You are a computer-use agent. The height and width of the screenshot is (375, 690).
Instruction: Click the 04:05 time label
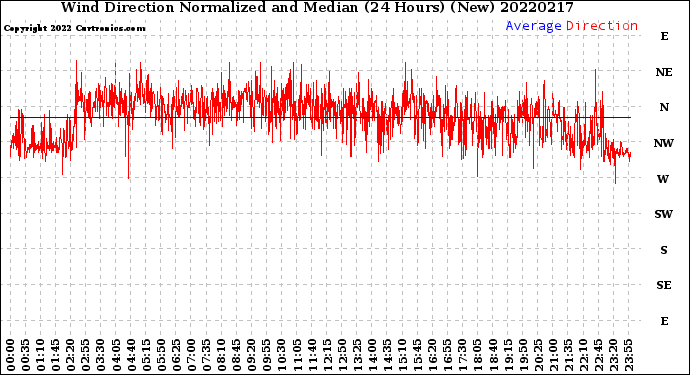pos(116,356)
